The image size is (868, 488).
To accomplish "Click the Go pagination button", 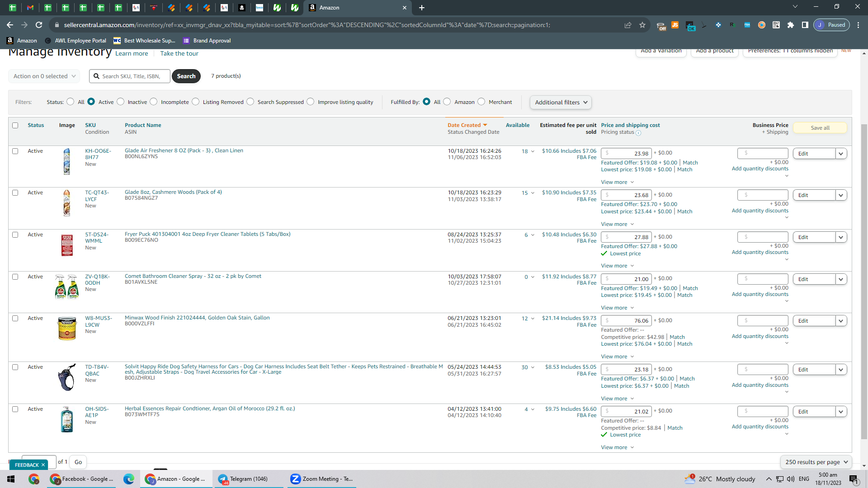I will click(x=78, y=462).
